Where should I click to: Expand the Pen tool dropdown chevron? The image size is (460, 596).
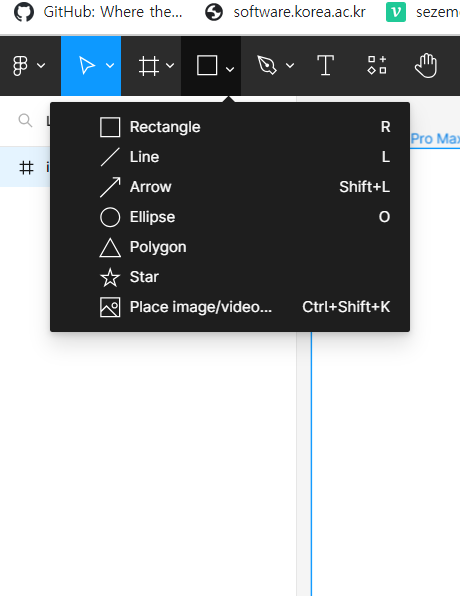[290, 66]
